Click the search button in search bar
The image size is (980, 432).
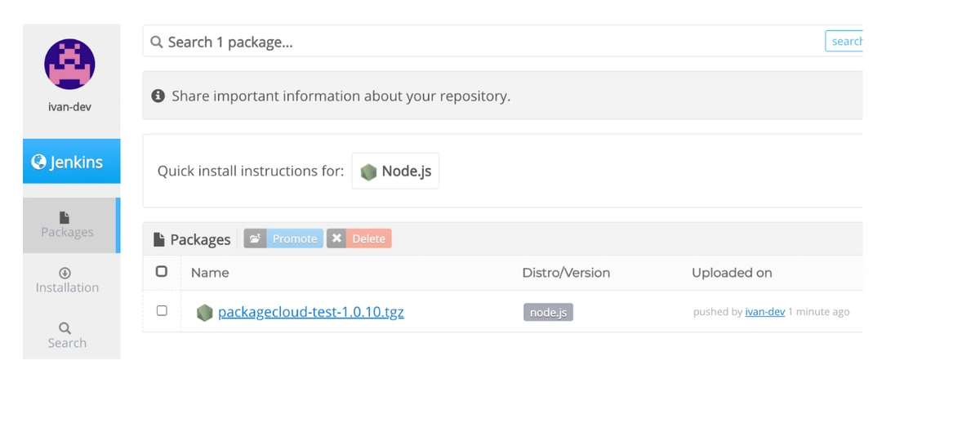pos(844,41)
